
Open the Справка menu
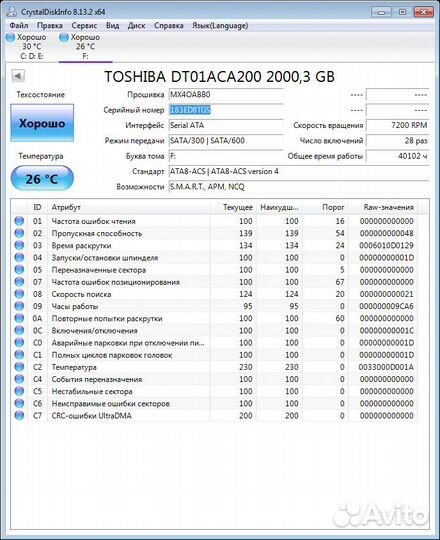pyautogui.click(x=169, y=25)
